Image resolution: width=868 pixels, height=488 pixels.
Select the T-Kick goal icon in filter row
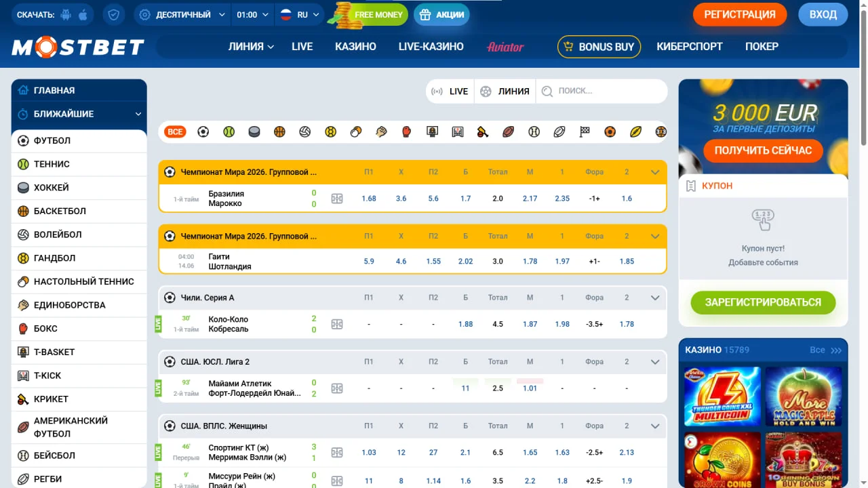[x=458, y=131]
